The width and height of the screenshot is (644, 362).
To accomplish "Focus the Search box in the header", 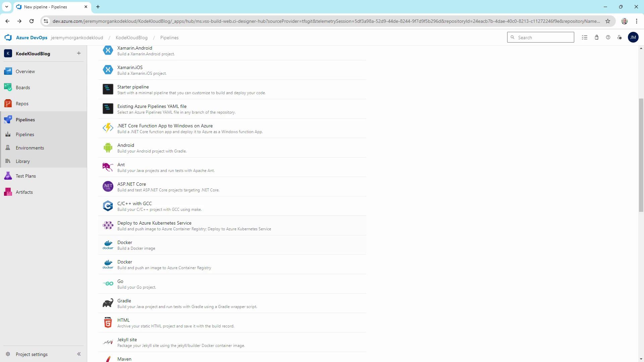I will (540, 38).
